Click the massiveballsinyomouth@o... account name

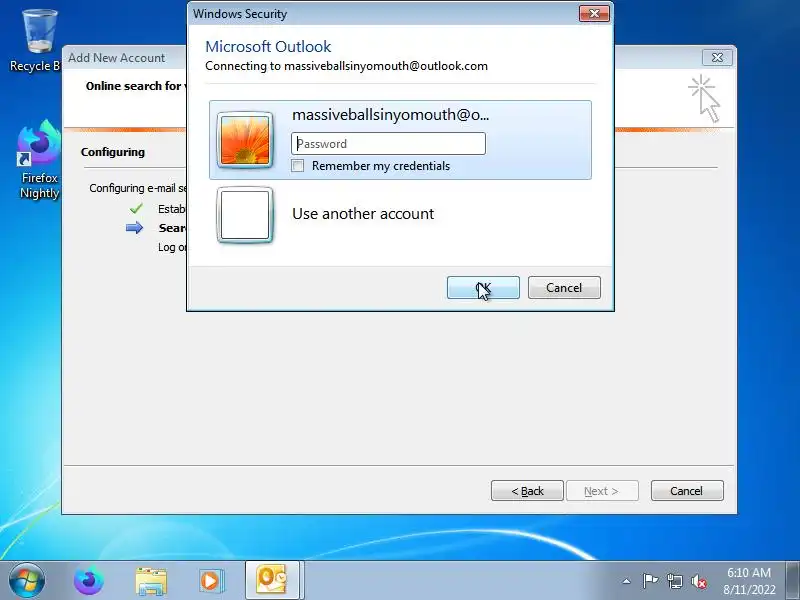pos(390,115)
